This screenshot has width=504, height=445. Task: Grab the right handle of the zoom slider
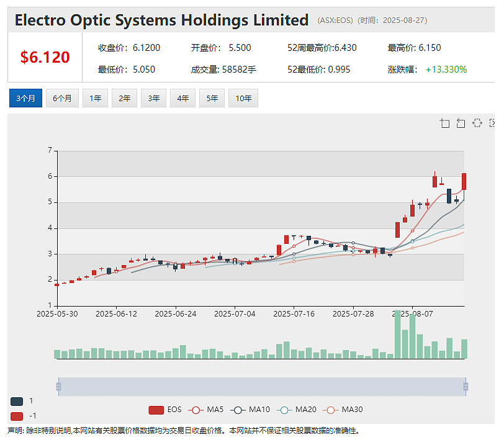coord(466,387)
